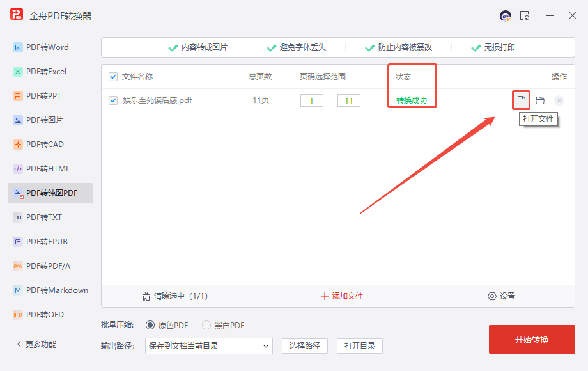The height and width of the screenshot is (371, 588).
Task: Open the converted file via 打开文件 icon
Action: coord(522,100)
